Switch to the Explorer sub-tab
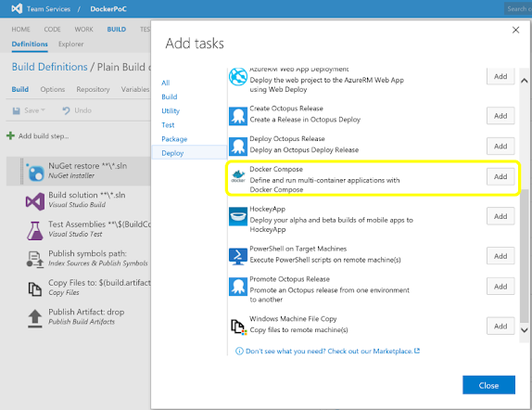This screenshot has width=532, height=410. click(x=71, y=45)
